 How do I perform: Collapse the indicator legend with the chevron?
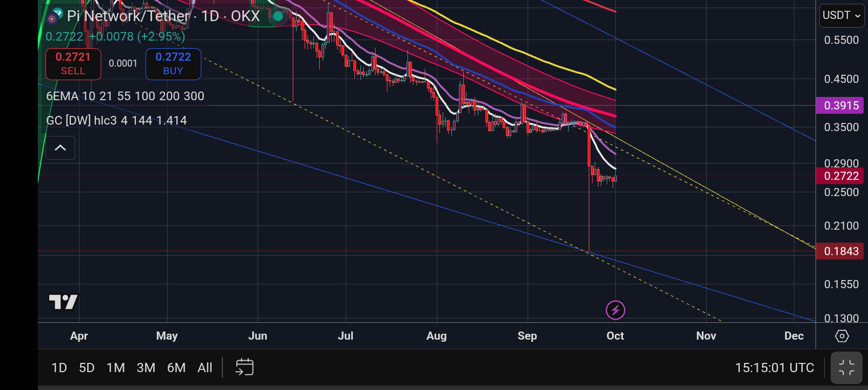tap(61, 148)
